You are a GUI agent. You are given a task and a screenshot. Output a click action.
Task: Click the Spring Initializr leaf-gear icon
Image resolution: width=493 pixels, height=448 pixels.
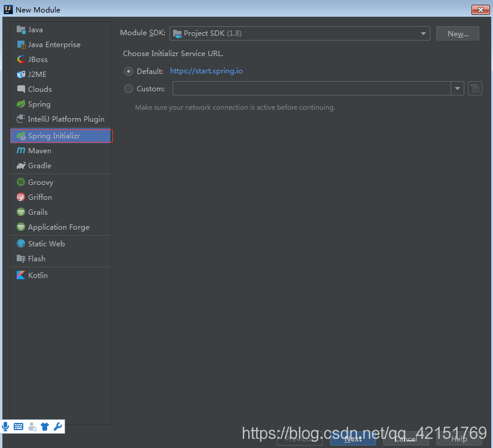click(21, 136)
